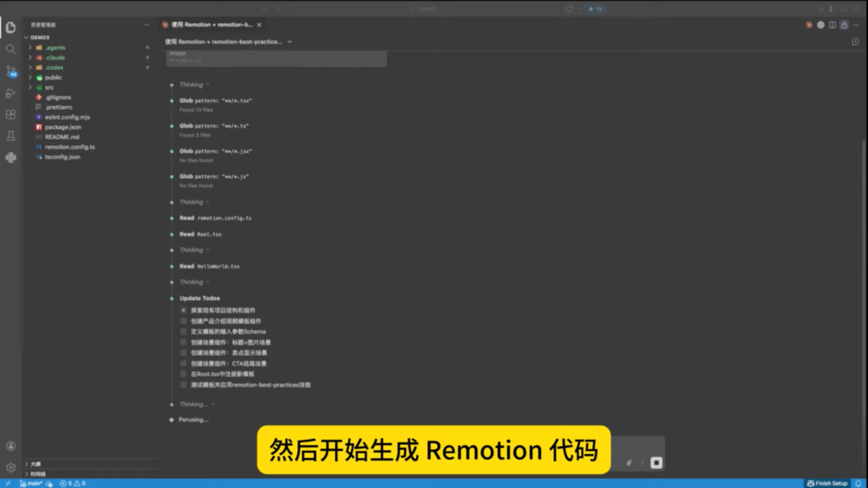This screenshot has width=868, height=488.
Task: Open the Manage settings gear
Action: tap(10, 468)
